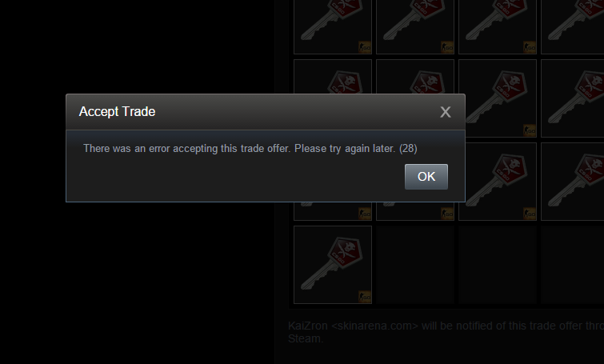
Task: Select the fourth key in the third row
Action: coord(573,182)
